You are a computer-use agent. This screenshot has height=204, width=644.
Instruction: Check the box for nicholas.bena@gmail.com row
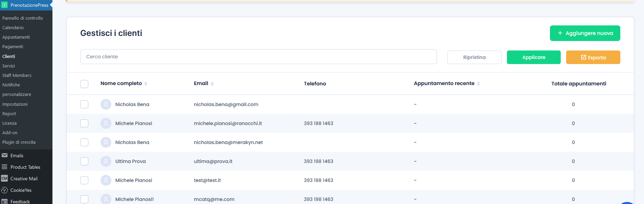pos(84,104)
